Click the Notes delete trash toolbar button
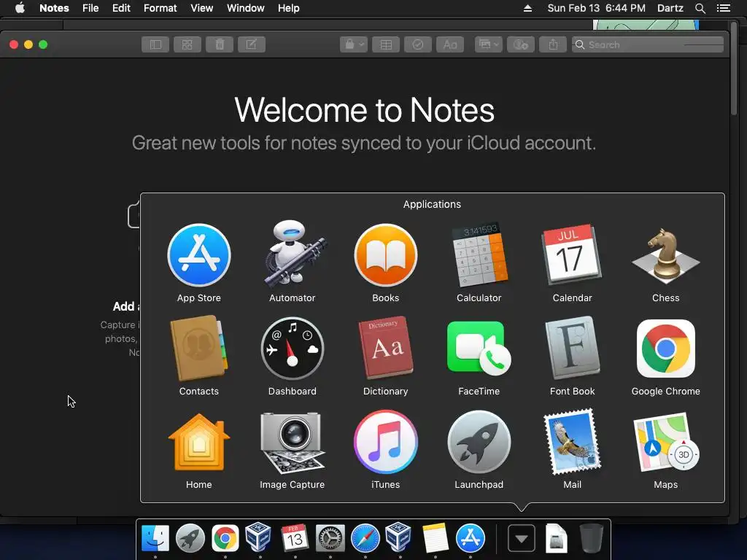Viewport: 747px width, 560px height. pos(220,44)
